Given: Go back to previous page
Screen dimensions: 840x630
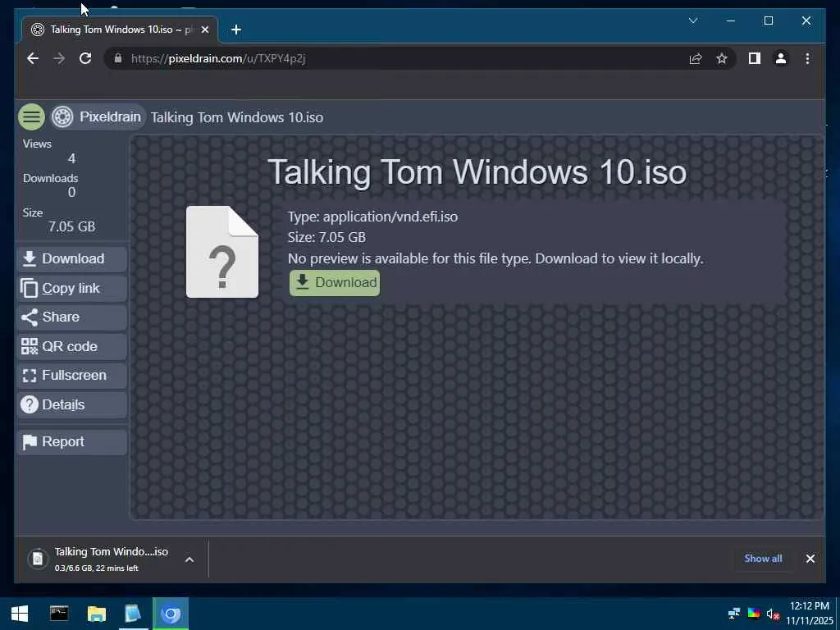Looking at the screenshot, I should pos(33,58).
